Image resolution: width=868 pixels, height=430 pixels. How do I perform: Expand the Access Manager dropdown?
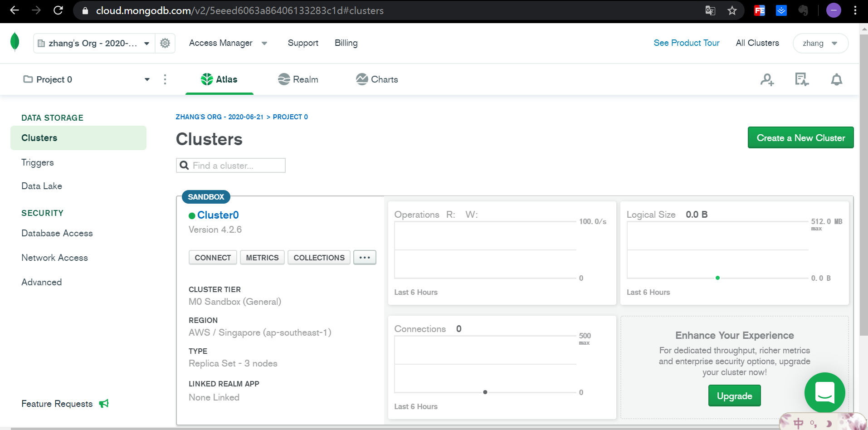pyautogui.click(x=228, y=43)
